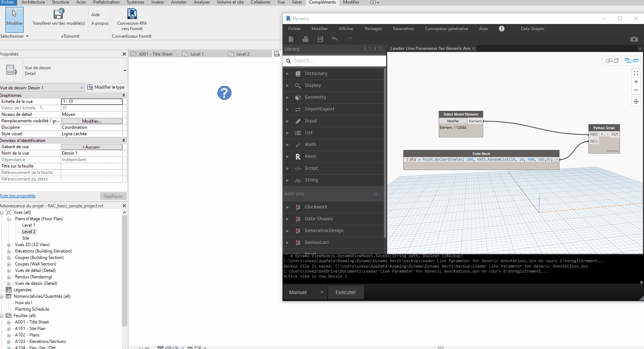Create a new Dynamo file
This screenshot has width=644, height=349.
pyautogui.click(x=291, y=39)
